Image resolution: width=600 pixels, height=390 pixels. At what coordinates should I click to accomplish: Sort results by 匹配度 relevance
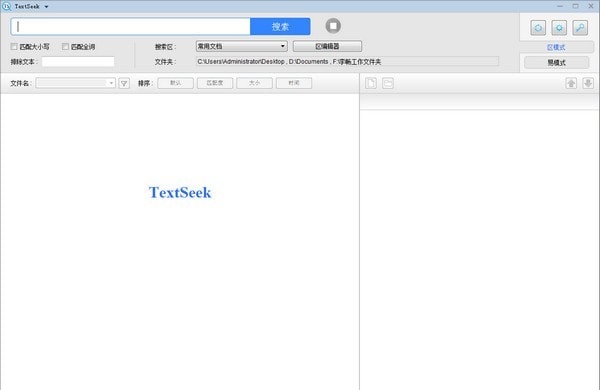tap(215, 83)
